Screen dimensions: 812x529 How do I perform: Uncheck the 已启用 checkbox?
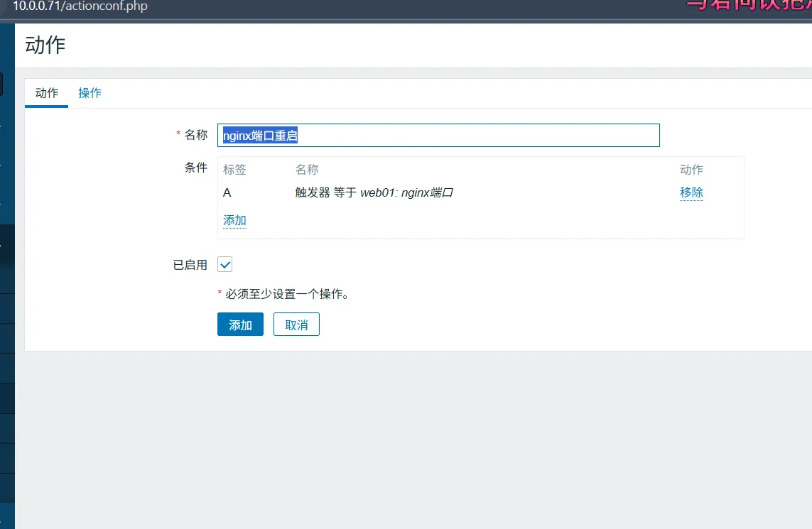224,265
